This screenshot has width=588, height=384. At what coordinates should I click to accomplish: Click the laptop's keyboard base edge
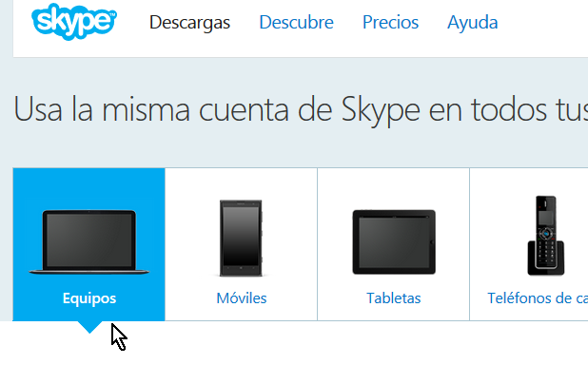pos(89,272)
